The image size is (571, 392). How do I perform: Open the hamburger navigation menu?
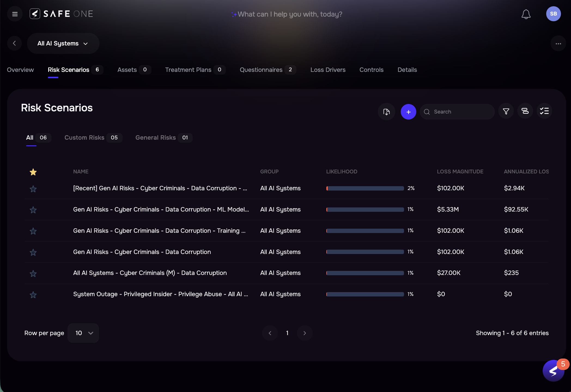pyautogui.click(x=14, y=14)
